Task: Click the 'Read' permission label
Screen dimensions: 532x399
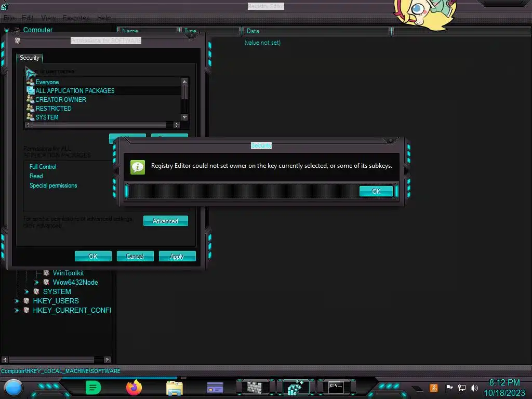Action: pos(36,176)
